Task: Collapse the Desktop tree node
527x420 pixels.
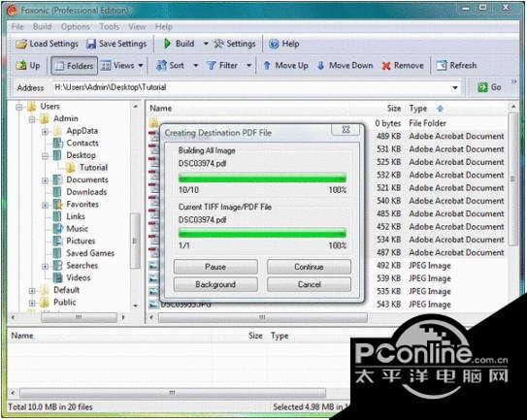Action: (45, 156)
